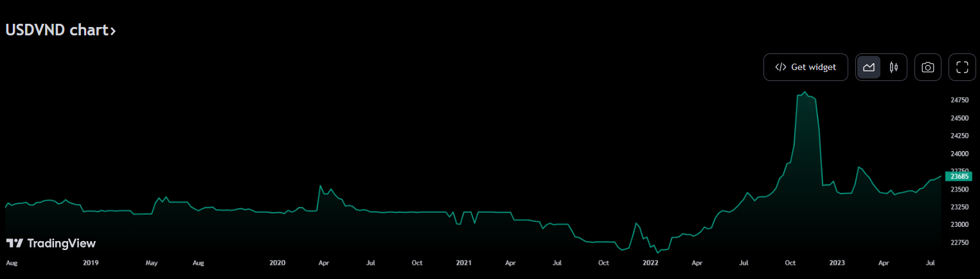Select the 2021 marker on time axis
The image size is (980, 279).
coord(463,263)
